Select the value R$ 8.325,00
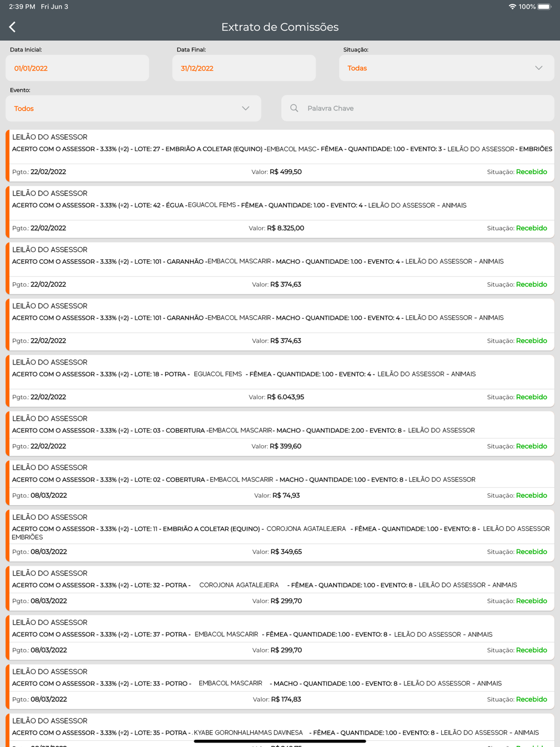Viewport: 560px width, 747px height. pos(286,228)
